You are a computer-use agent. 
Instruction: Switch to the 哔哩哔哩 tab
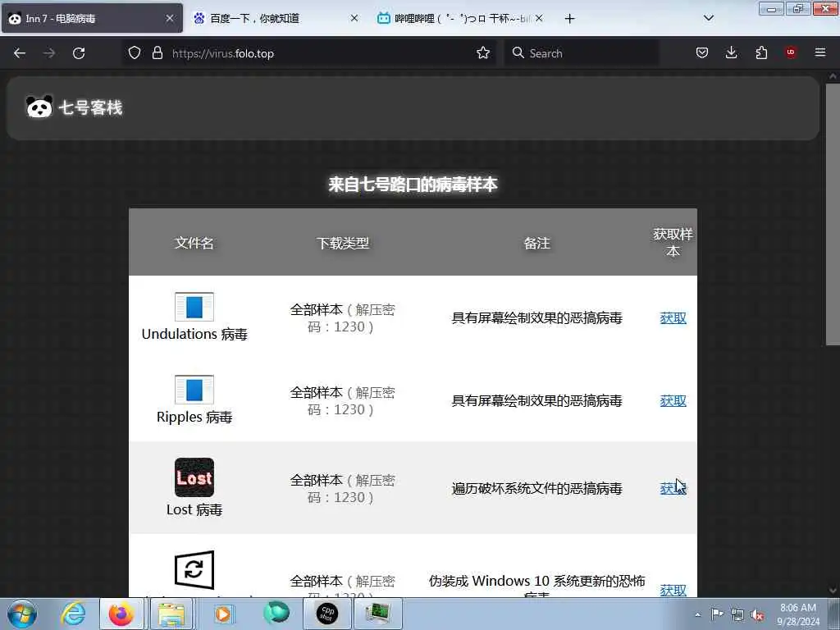(x=460, y=19)
